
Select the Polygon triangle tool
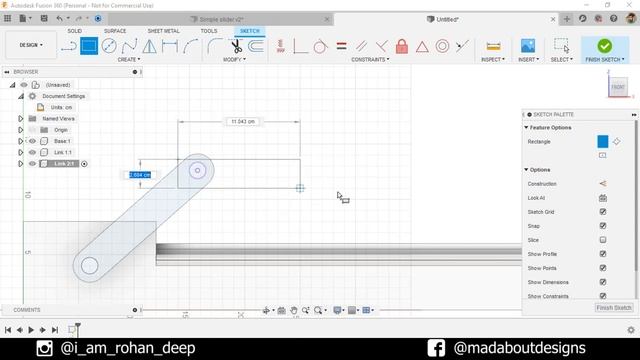click(x=149, y=46)
